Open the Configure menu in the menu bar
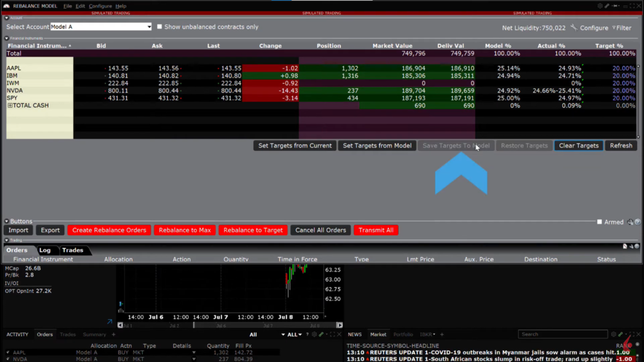 100,6
